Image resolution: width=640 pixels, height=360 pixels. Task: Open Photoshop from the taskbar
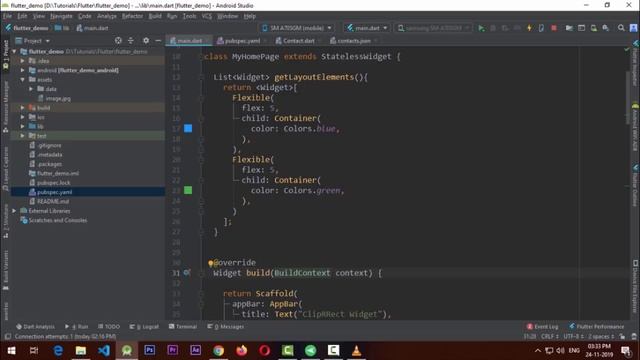coord(149,350)
